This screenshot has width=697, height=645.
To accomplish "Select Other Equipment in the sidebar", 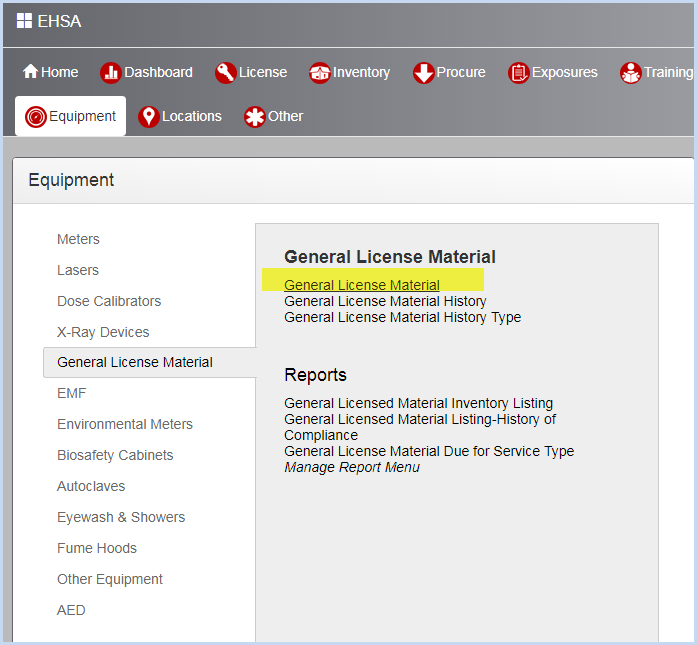I will click(110, 579).
